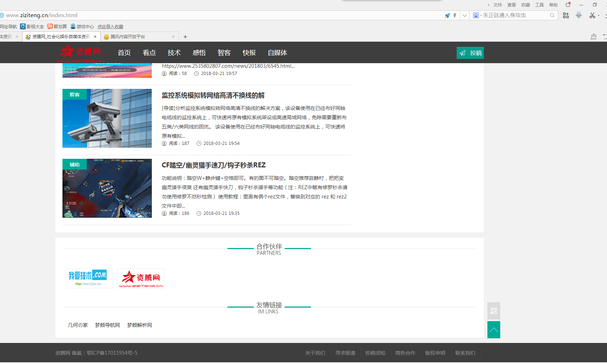The width and height of the screenshot is (607, 364).
Task: Click the green back-to-top arrow button
Action: (x=494, y=330)
